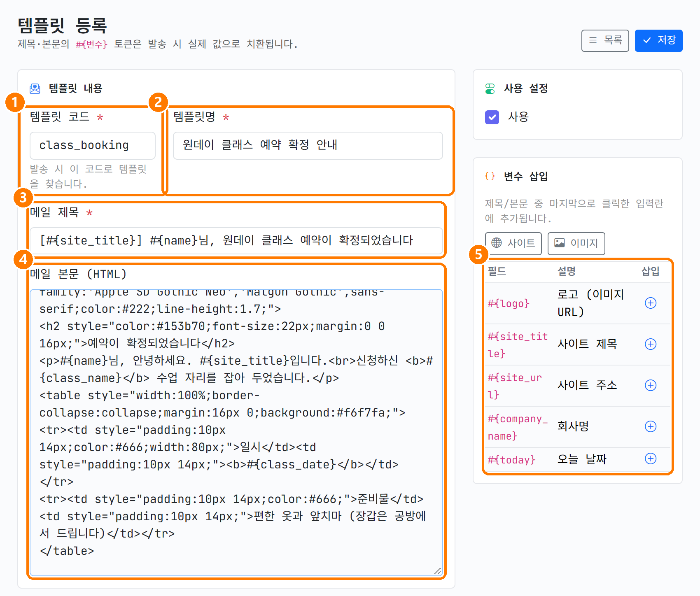Viewport: 700px width, 596px height.
Task: Click the 필드 column header
Action: pyautogui.click(x=497, y=271)
